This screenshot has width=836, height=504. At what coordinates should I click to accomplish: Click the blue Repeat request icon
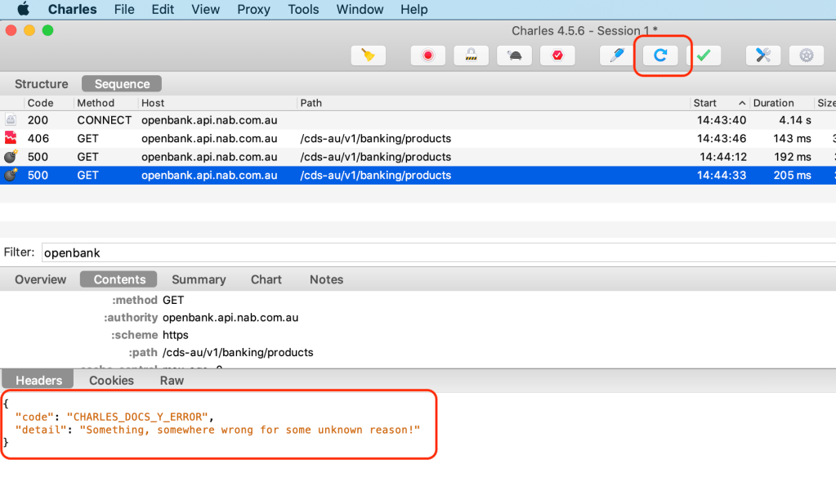click(660, 56)
